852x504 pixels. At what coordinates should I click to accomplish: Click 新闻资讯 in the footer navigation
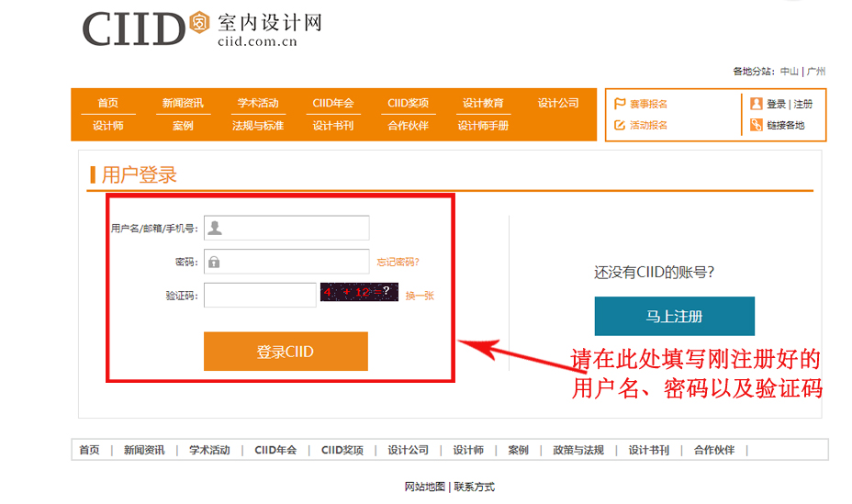[144, 450]
